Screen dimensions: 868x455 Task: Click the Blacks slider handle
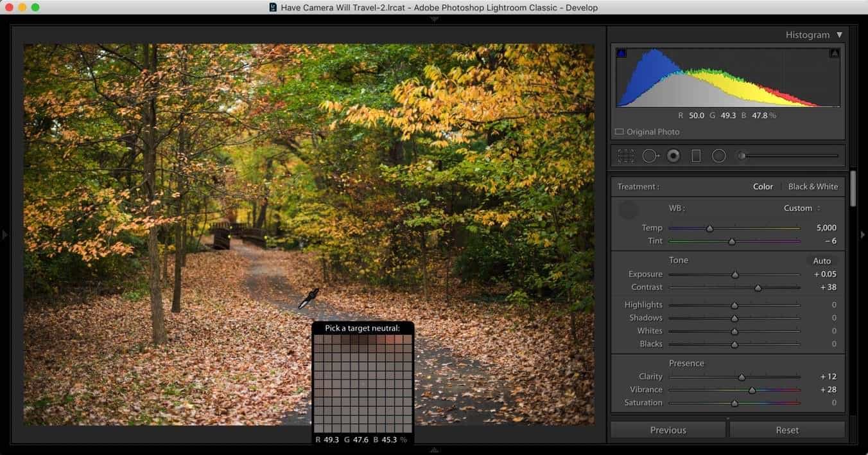(734, 344)
